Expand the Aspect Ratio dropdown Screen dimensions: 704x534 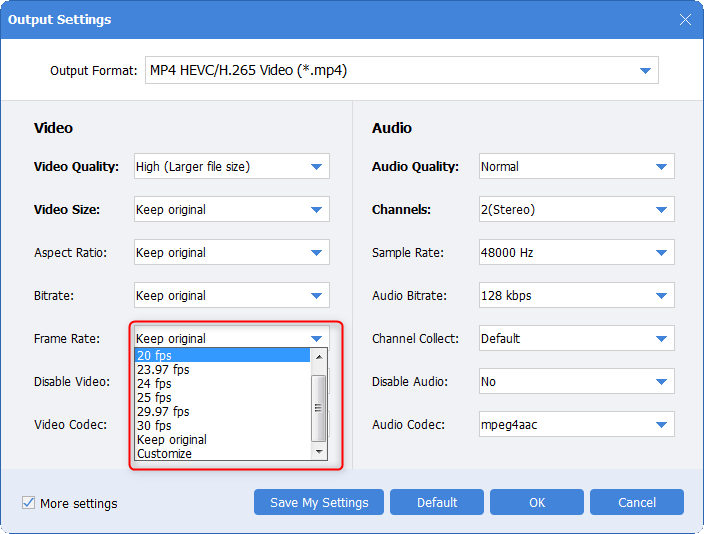232,252
